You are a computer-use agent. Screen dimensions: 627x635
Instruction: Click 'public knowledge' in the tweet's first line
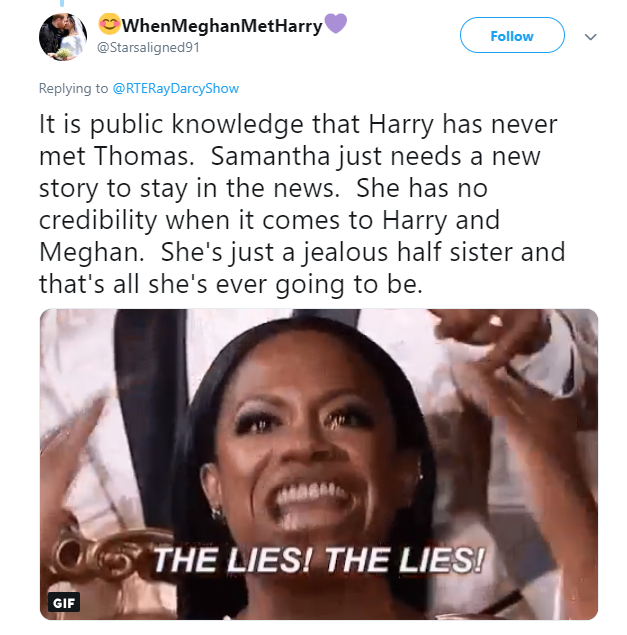(x=196, y=124)
